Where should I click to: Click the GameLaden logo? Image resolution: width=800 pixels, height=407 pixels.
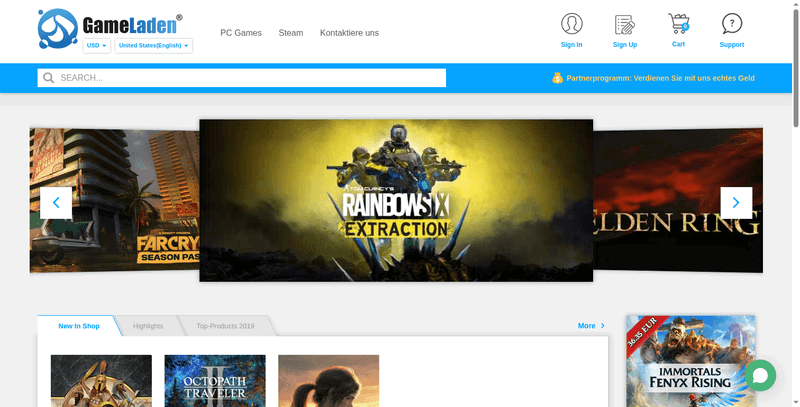[x=110, y=28]
